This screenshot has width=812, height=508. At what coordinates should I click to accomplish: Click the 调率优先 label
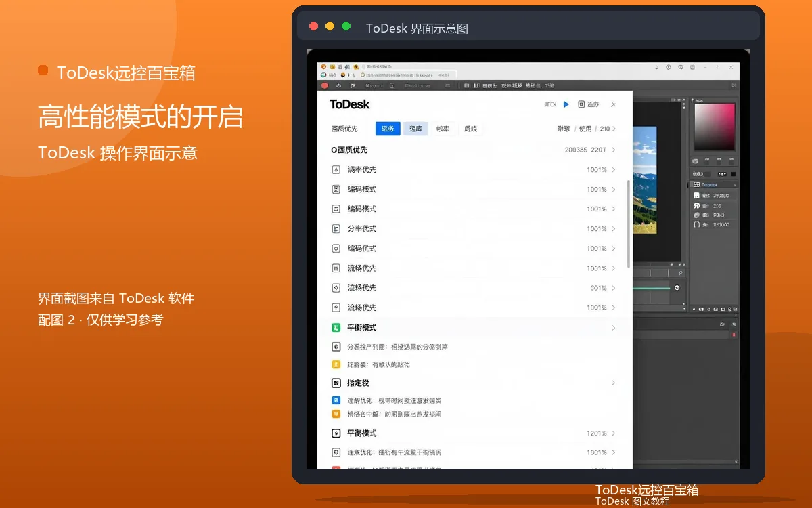point(362,169)
